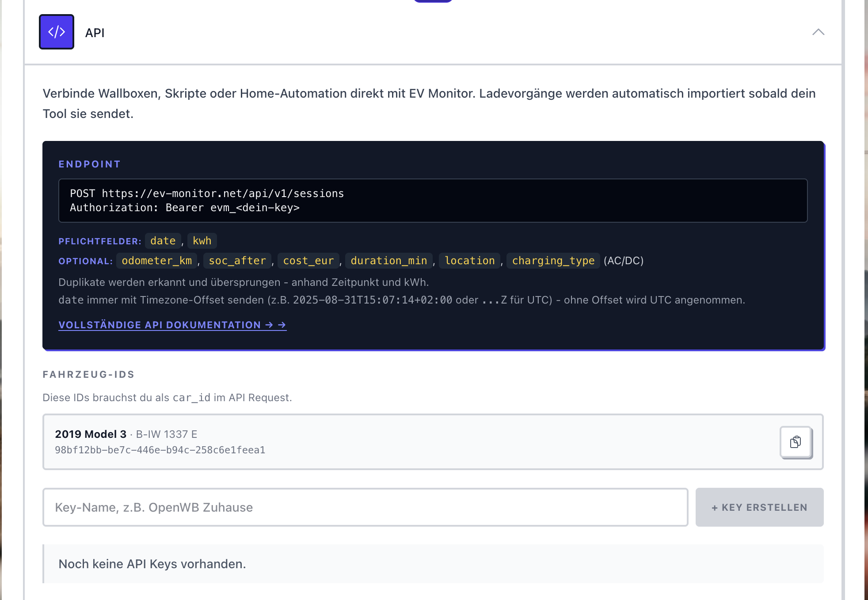Click the location optional field tag
The image size is (868, 600).
(x=470, y=261)
